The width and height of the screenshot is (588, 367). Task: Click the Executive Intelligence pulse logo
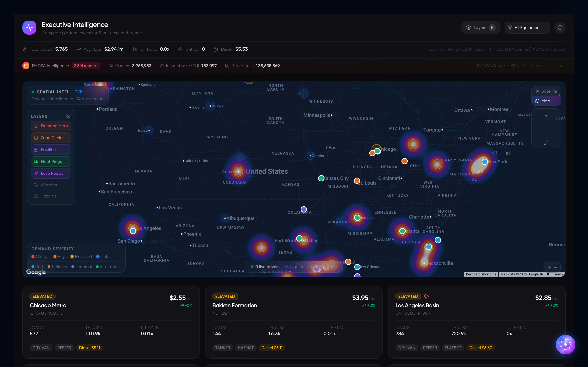[x=29, y=28]
